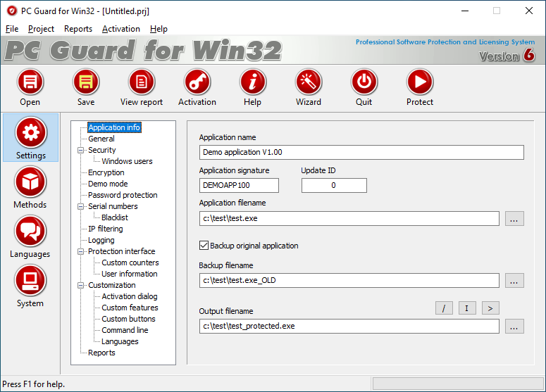The width and height of the screenshot is (546, 392).
Task: Open the Languages speech bubble sidebar icon
Action: (30, 232)
